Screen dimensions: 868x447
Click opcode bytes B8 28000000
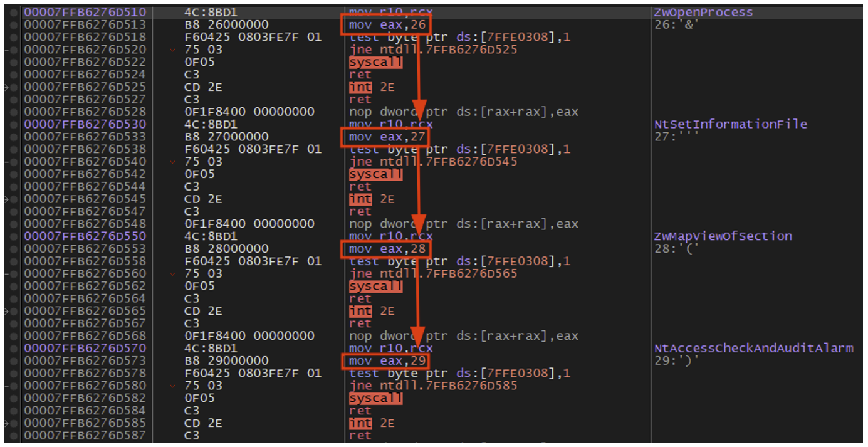click(x=226, y=249)
